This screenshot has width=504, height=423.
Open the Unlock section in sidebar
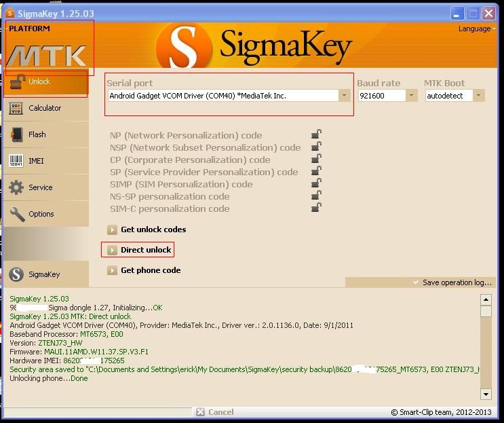point(46,81)
